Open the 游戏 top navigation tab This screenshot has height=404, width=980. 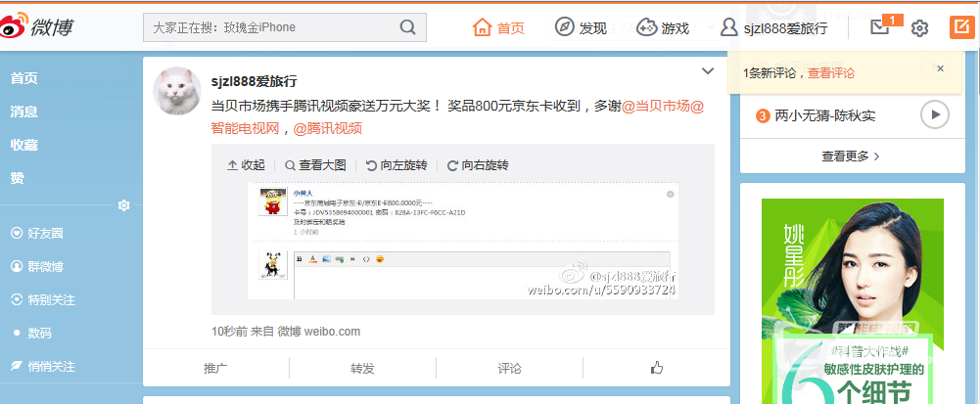pos(663,27)
